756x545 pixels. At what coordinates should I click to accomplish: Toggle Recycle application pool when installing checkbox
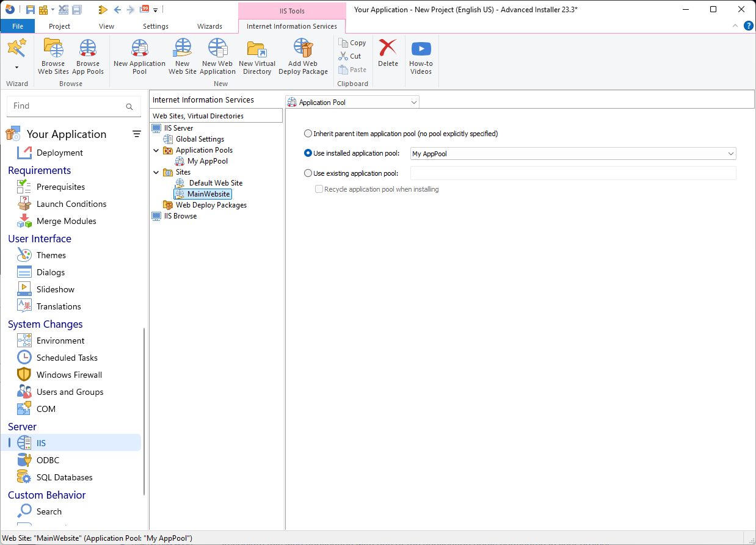point(319,189)
